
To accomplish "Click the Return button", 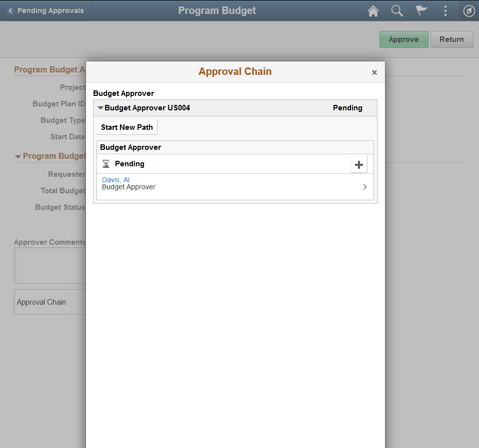I will tap(451, 39).
